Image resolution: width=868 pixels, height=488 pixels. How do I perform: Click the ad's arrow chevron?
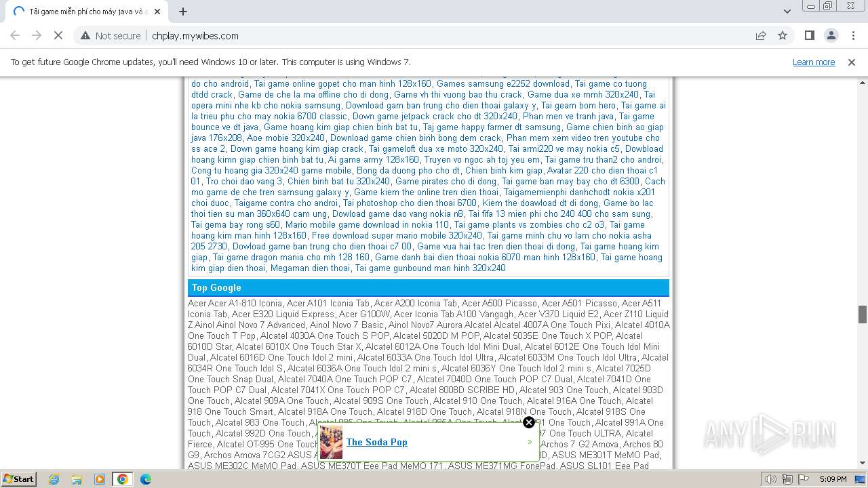(x=530, y=442)
